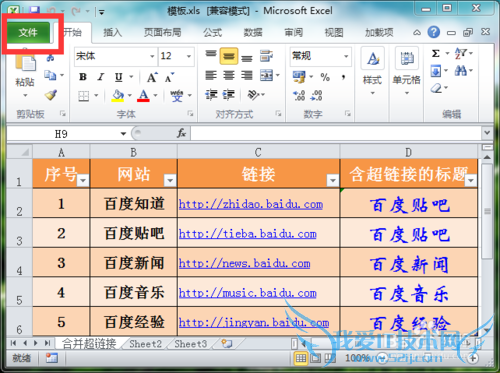This screenshot has height=373, width=500.
Task: Open the http://news.baidu.com link
Action: click(x=244, y=263)
